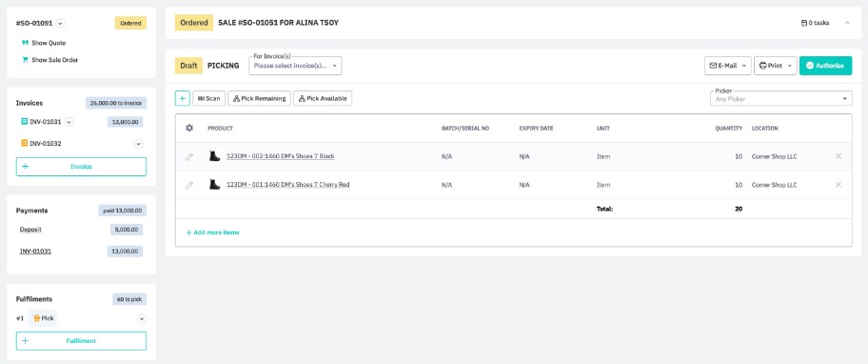Open INV-01031 under Payments
The image size is (868, 364).
35,251
